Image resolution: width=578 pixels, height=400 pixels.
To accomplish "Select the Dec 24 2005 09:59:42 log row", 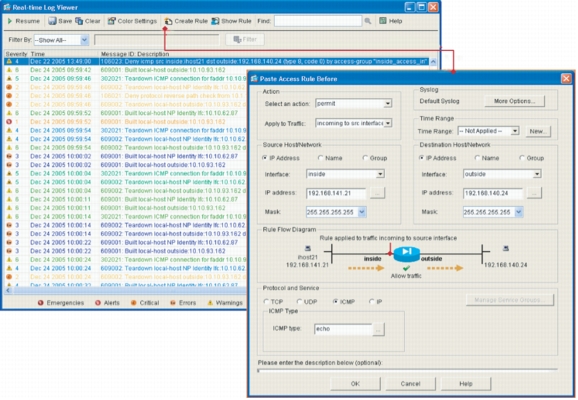I will [125, 70].
